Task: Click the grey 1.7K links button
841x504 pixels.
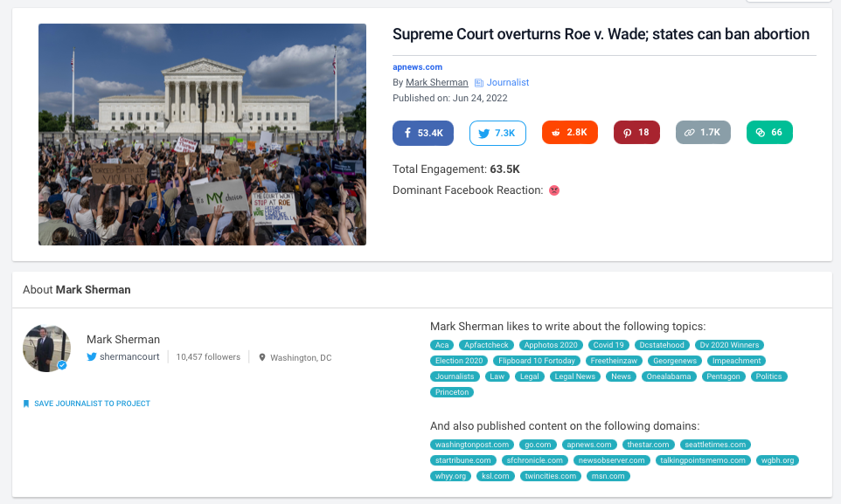Action: click(703, 133)
